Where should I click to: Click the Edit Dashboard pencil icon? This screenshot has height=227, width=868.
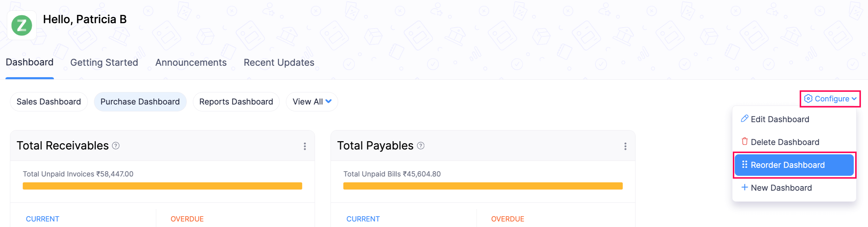(745, 119)
